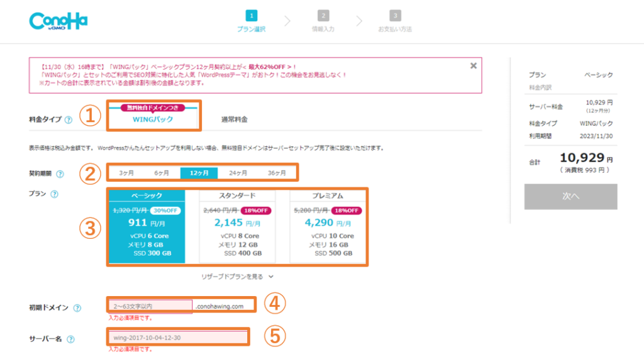Click the 次へ button
This screenshot has width=644, height=364.
tap(570, 197)
